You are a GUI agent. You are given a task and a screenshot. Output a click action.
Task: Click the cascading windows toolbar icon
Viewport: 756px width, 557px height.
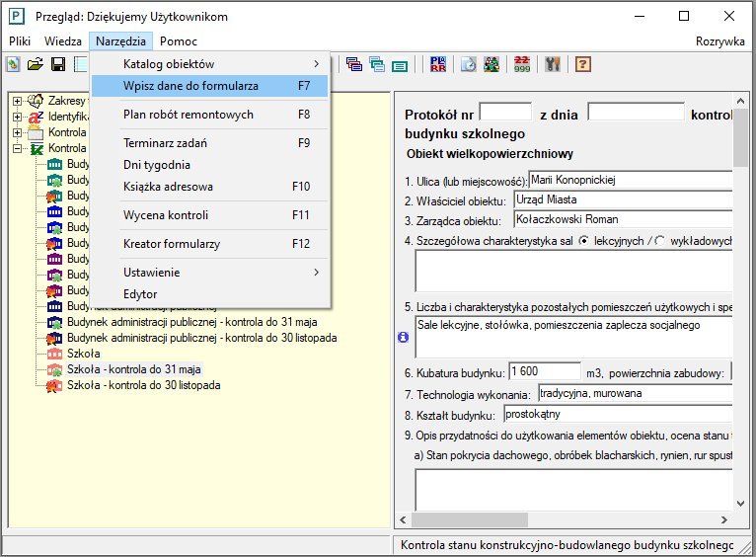coord(354,65)
